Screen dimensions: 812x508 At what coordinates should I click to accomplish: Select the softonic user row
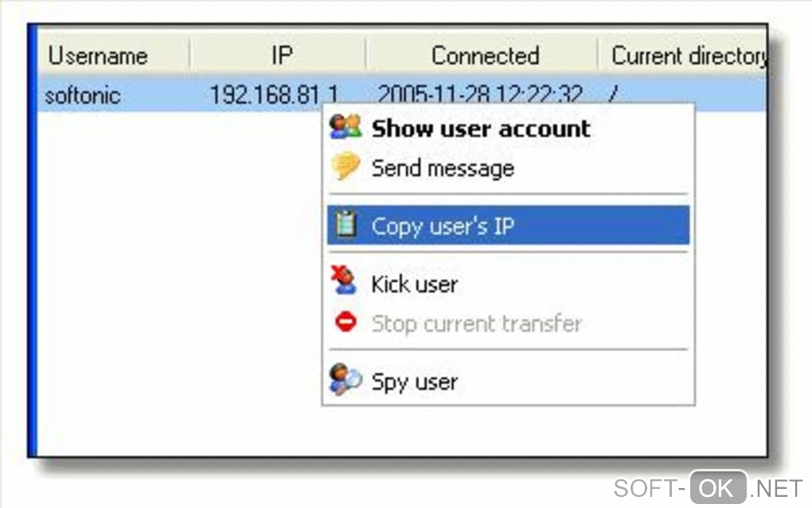point(402,94)
